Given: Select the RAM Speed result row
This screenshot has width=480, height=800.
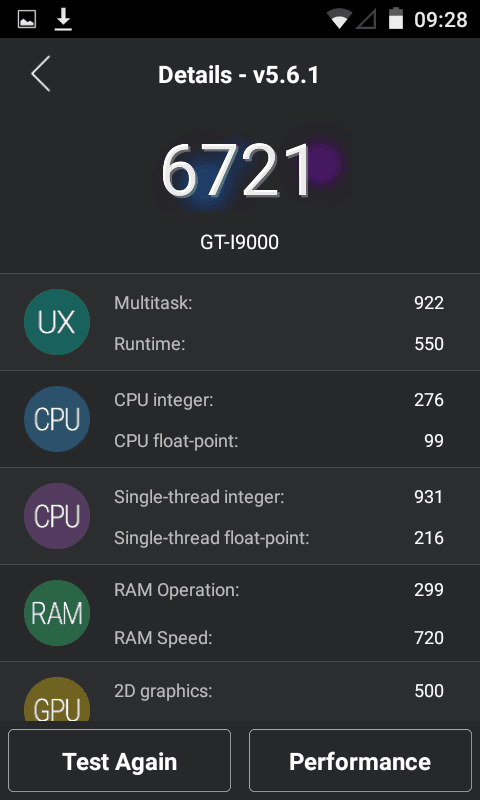Looking at the screenshot, I should click(279, 638).
